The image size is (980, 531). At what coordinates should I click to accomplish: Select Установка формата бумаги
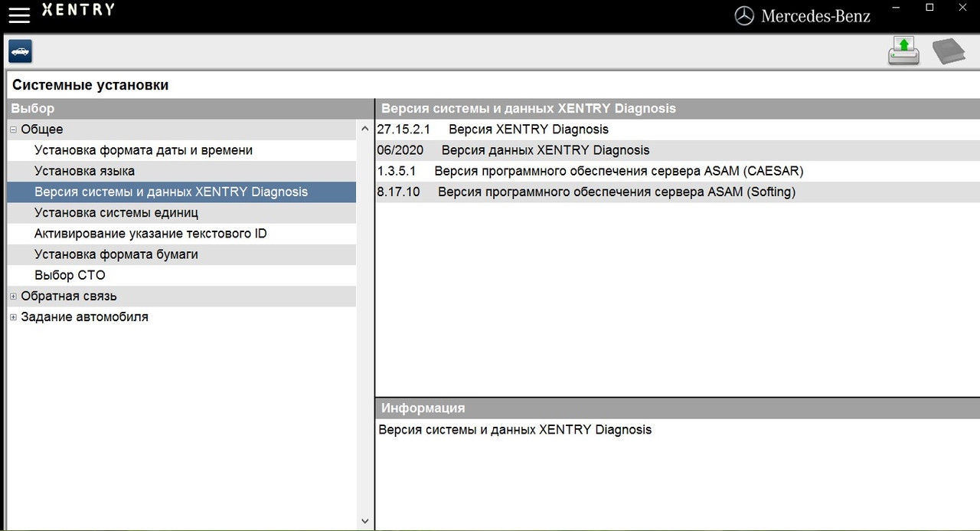[x=181, y=254]
